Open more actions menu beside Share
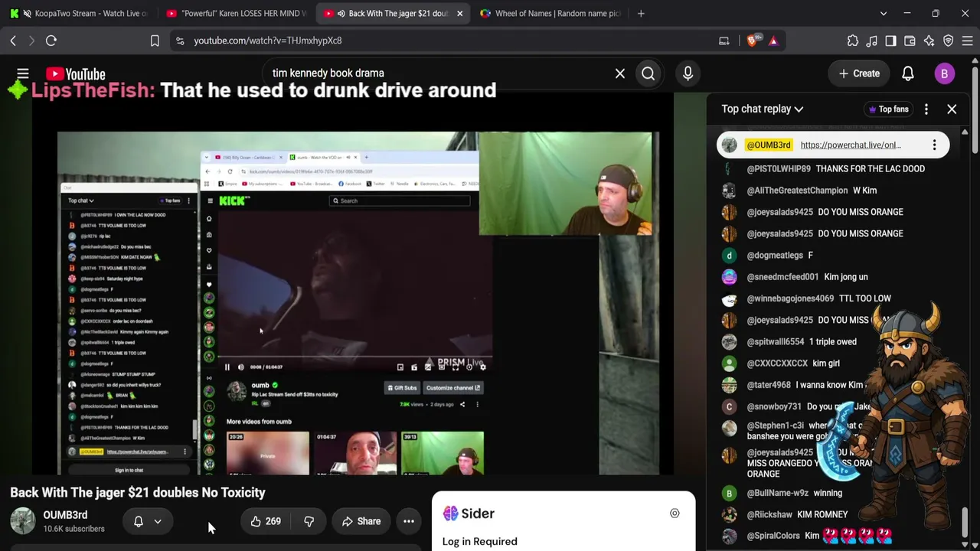The height and width of the screenshot is (551, 980). tap(409, 521)
